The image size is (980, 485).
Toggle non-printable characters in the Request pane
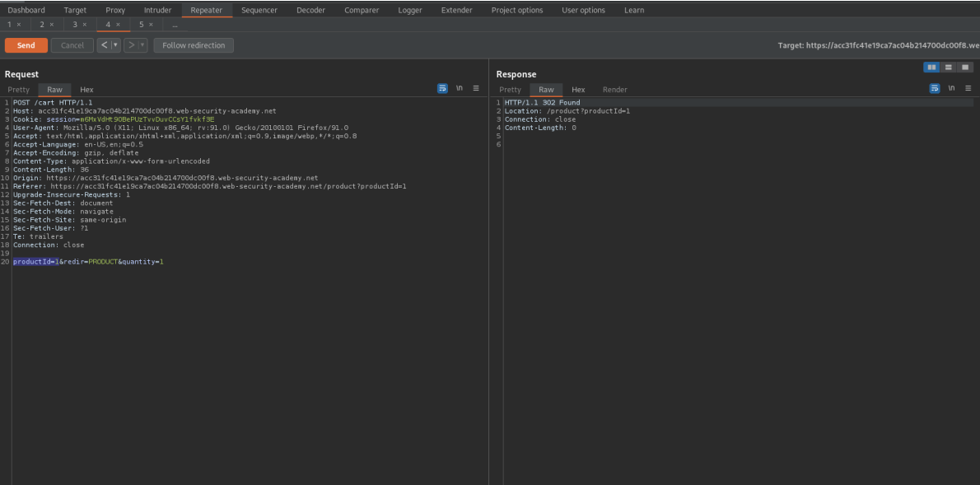click(460, 89)
